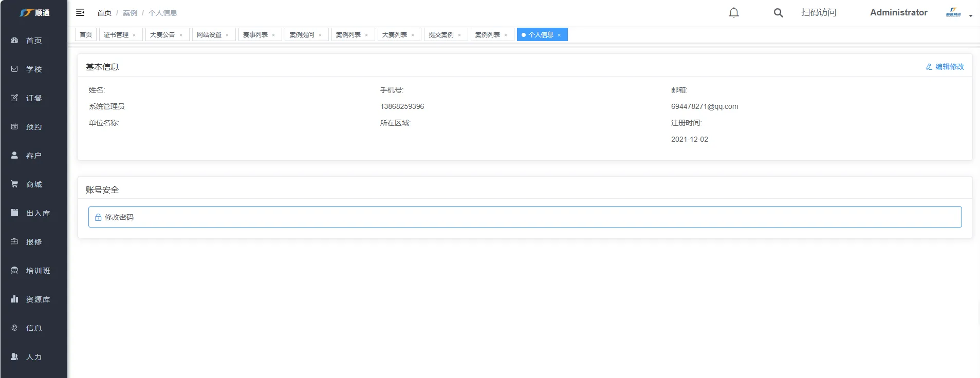This screenshot has width=980, height=378.
Task: Open 商城 shopping cart menu
Action: pos(33,184)
